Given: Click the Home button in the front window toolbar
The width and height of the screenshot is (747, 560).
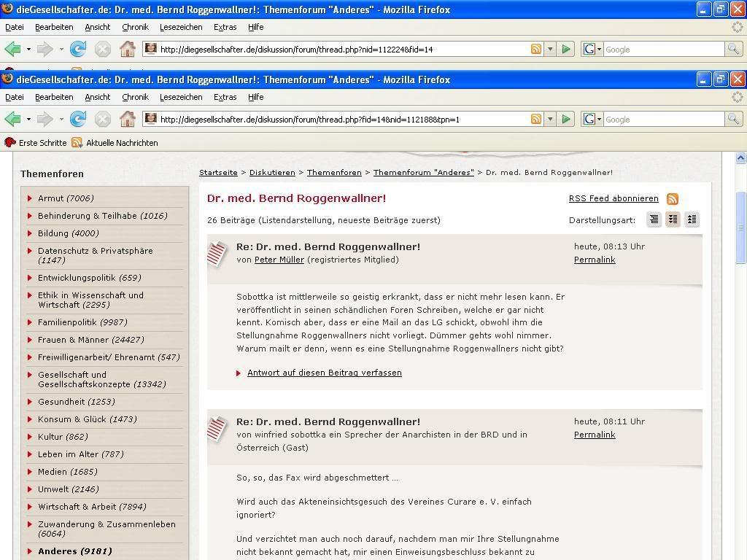Looking at the screenshot, I should (x=127, y=119).
